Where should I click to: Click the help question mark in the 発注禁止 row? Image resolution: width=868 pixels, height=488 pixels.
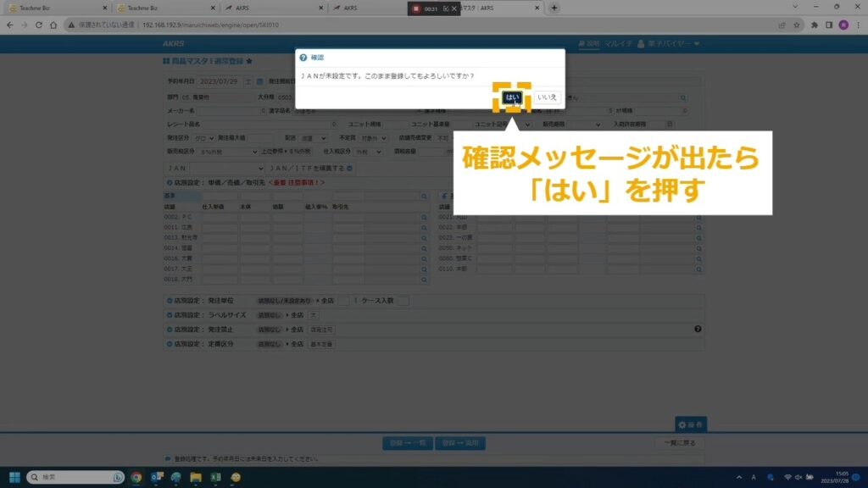pyautogui.click(x=698, y=329)
